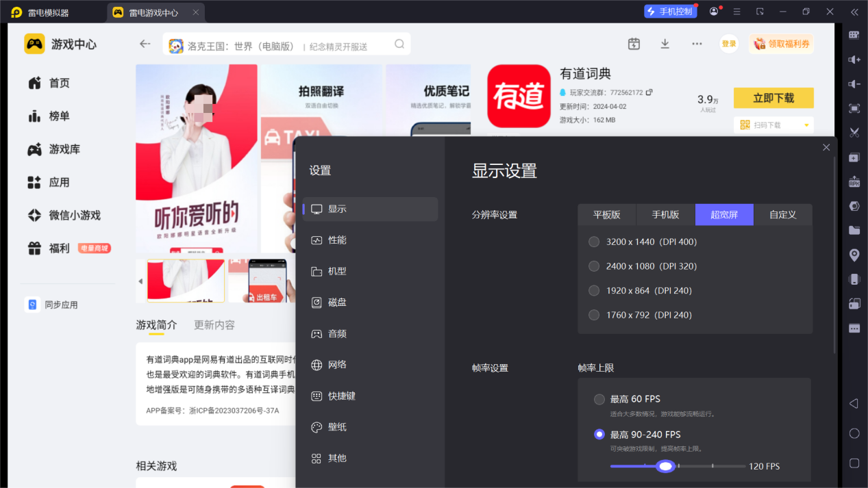Click the search magnifier icon
Screen dimensions: 868x488
(x=399, y=44)
